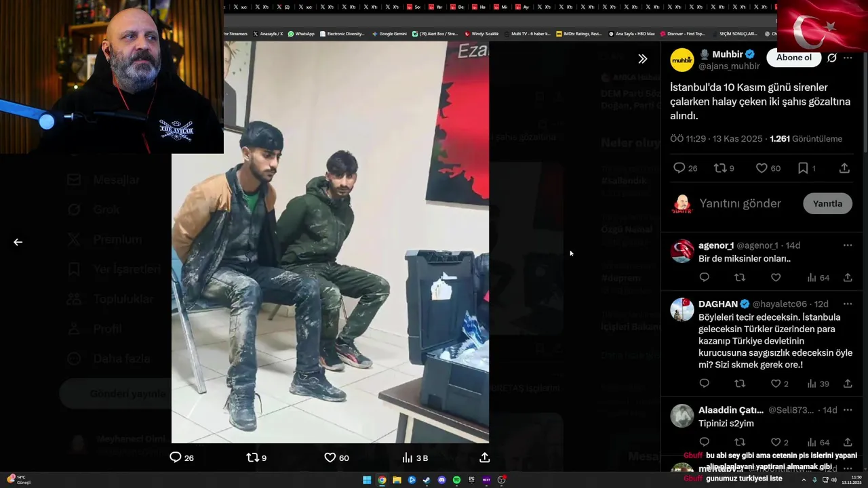868x488 pixels.
Task: Open Steam from the taskbar
Action: tap(427, 480)
